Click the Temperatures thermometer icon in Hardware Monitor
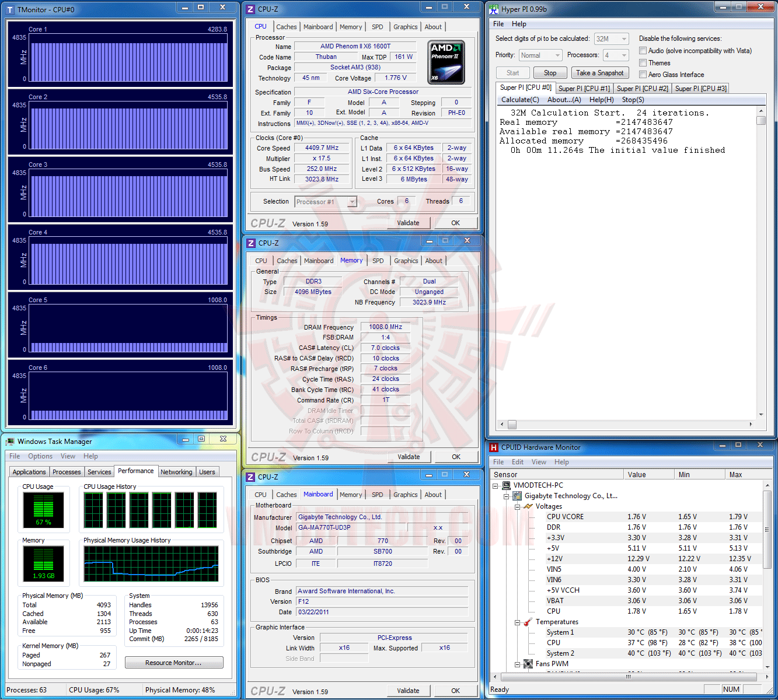 [x=528, y=622]
